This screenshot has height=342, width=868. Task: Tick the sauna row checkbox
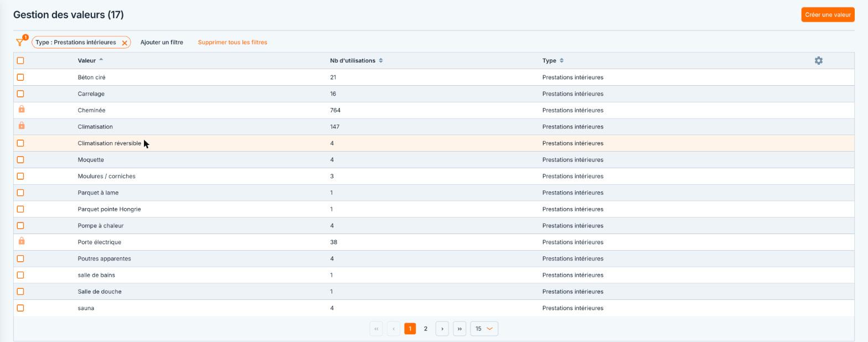coord(20,308)
